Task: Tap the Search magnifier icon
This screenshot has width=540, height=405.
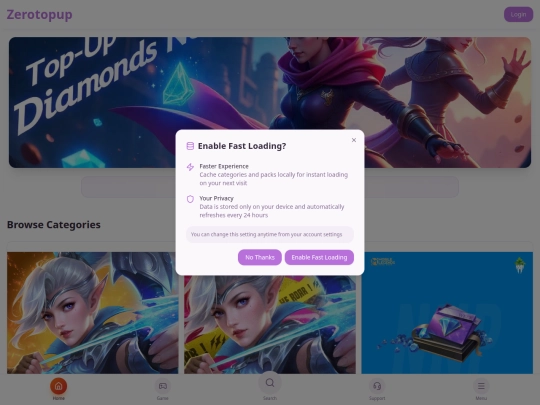Action: (x=270, y=383)
